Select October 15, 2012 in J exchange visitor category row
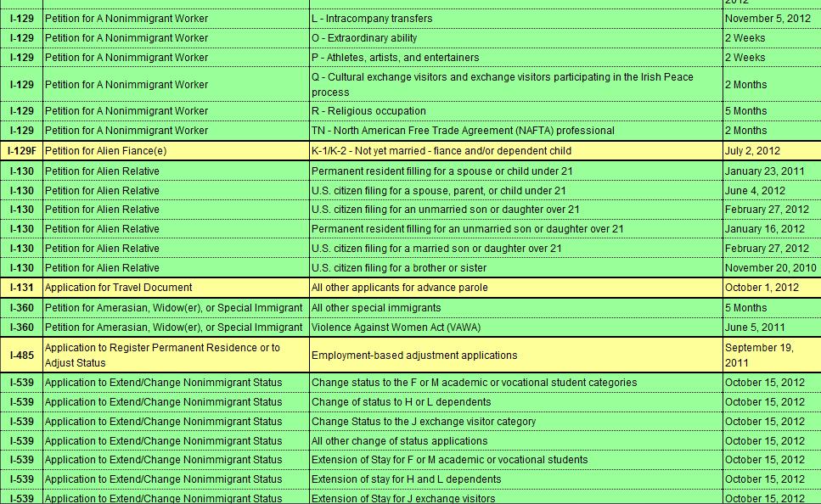Viewport: 821px width, 504px height. point(772,422)
